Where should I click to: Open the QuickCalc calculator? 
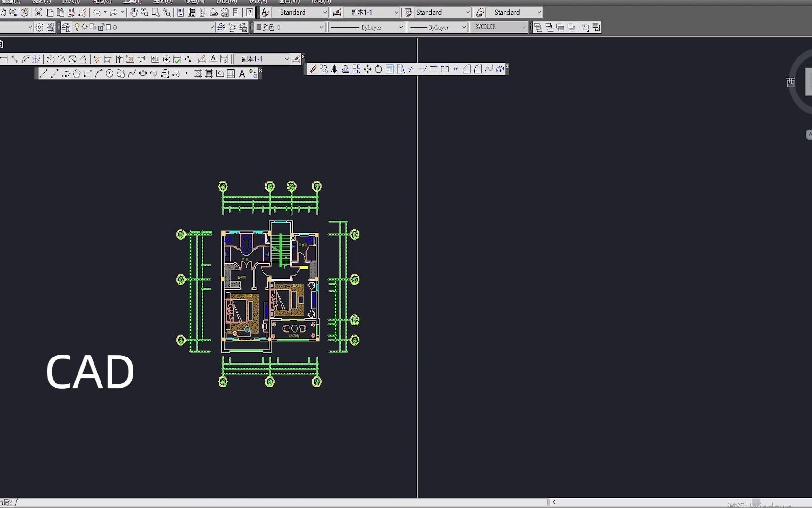tap(236, 13)
